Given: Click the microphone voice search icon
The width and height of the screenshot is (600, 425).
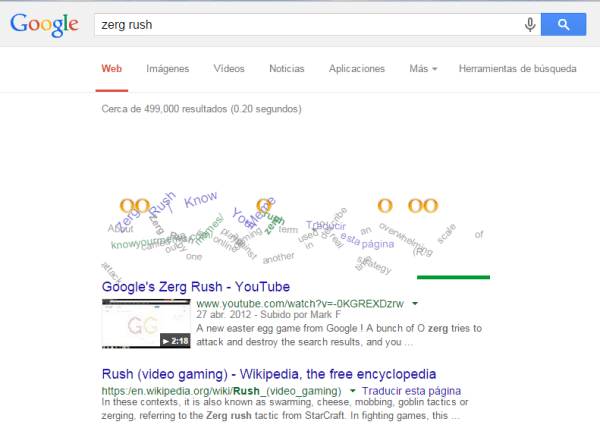Looking at the screenshot, I should tap(530, 25).
